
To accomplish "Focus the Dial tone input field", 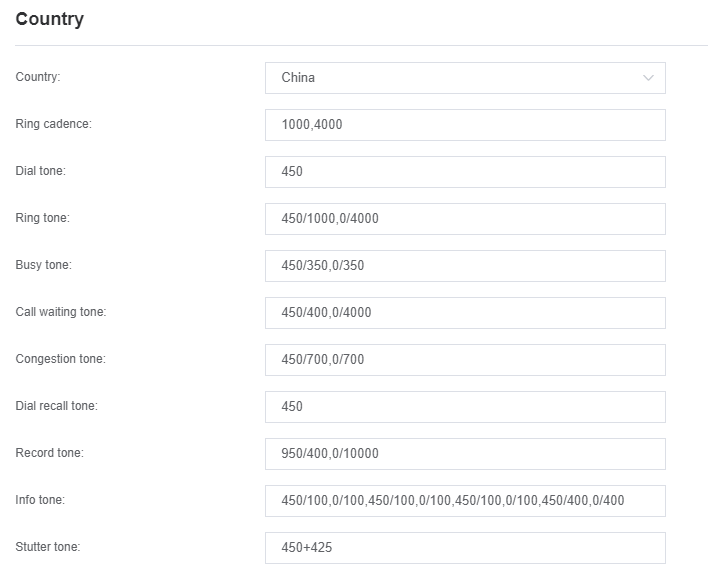I will click(x=465, y=172).
